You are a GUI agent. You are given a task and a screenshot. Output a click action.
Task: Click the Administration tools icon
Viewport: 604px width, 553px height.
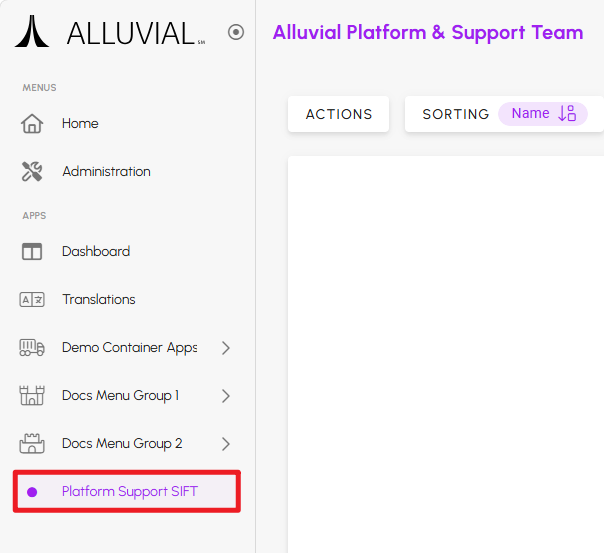(x=32, y=171)
